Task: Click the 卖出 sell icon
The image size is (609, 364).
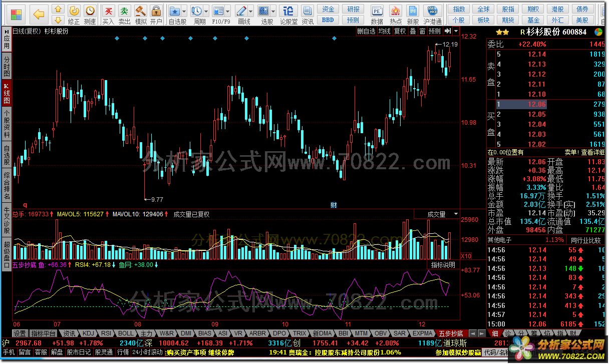Action: coord(124,15)
